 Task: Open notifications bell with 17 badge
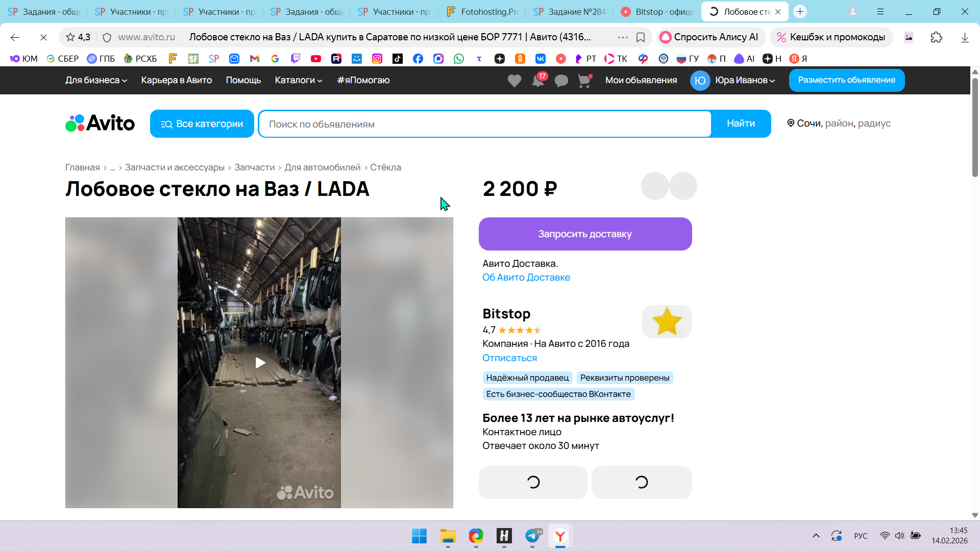(538, 81)
